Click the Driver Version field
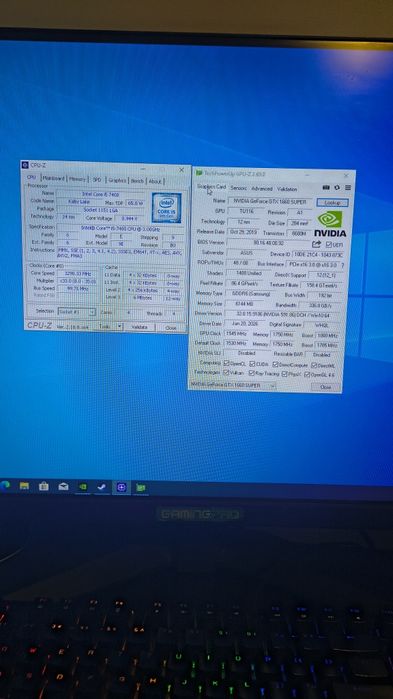393x699 pixels. click(284, 314)
